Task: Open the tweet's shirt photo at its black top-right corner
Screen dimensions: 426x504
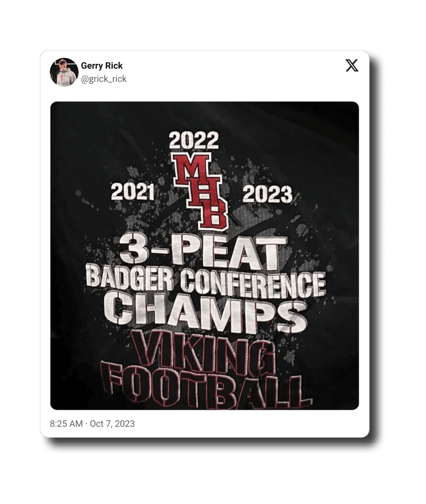Action: [338, 120]
